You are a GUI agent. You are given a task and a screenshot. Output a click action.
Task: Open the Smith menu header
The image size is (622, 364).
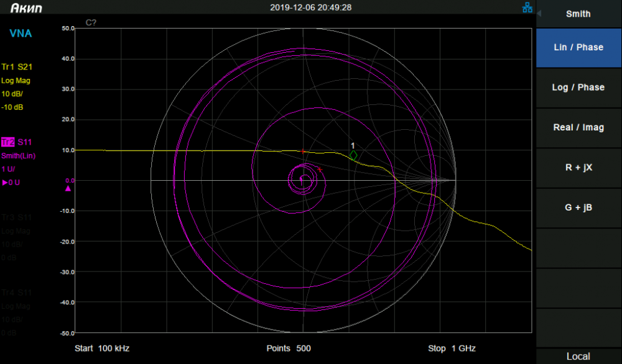click(578, 14)
